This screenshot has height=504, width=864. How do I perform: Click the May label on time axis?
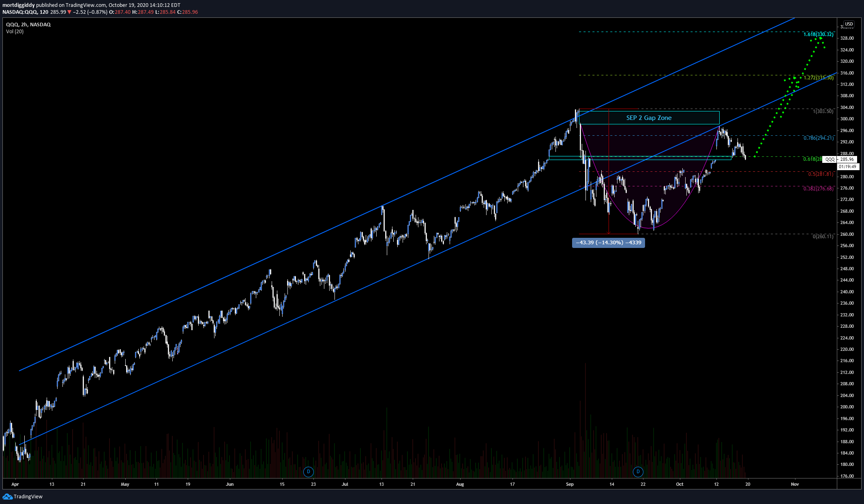pos(125,484)
